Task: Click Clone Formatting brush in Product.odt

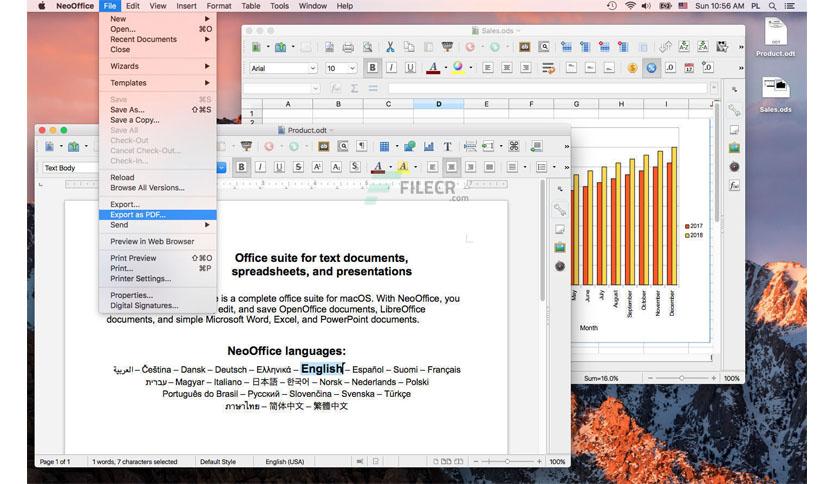Action: (246, 146)
